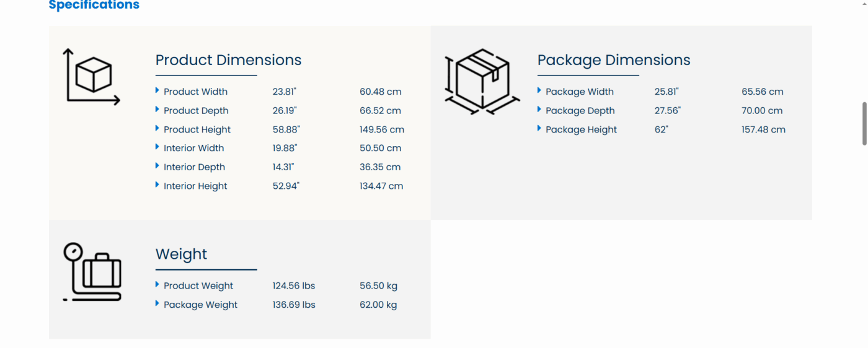This screenshot has width=868, height=348.
Task: Click the Product Dimensions title
Action: (x=228, y=60)
